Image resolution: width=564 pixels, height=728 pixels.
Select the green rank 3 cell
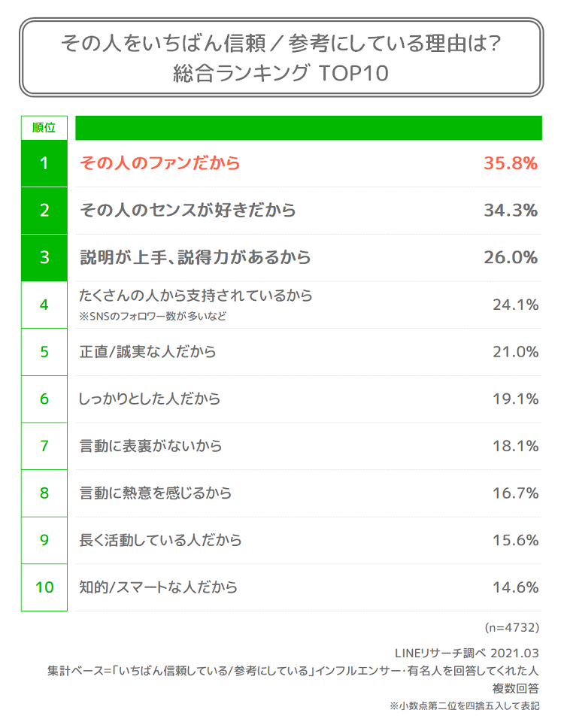point(44,258)
